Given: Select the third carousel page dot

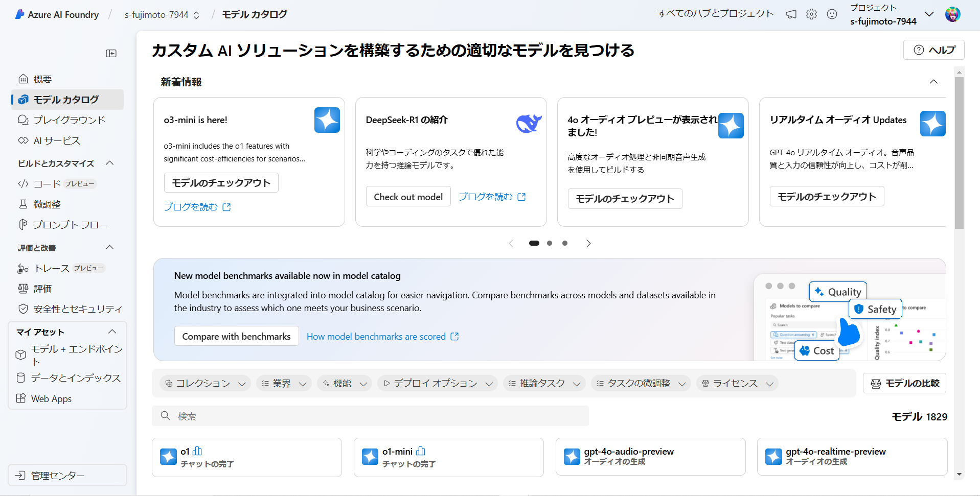Looking at the screenshot, I should 565,243.
